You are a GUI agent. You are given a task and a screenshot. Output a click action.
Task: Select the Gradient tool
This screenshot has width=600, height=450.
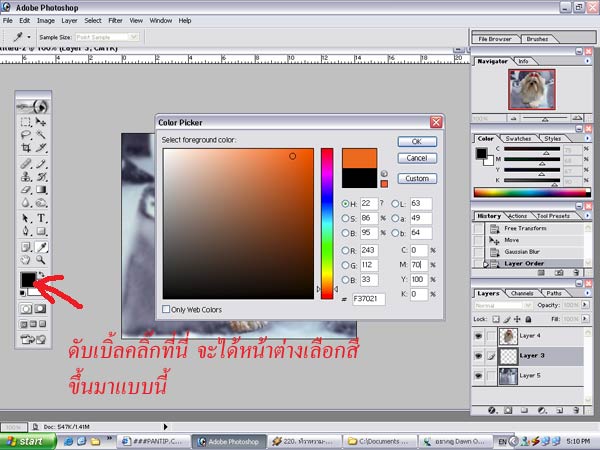tap(41, 190)
